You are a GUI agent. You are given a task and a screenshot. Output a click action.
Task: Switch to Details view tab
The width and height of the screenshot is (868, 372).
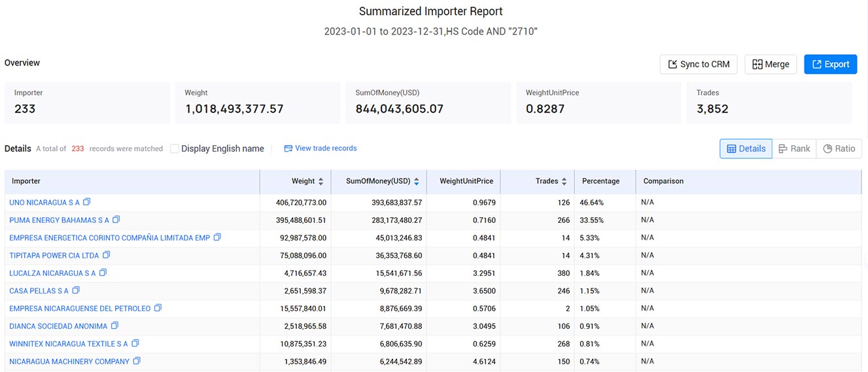pos(746,148)
